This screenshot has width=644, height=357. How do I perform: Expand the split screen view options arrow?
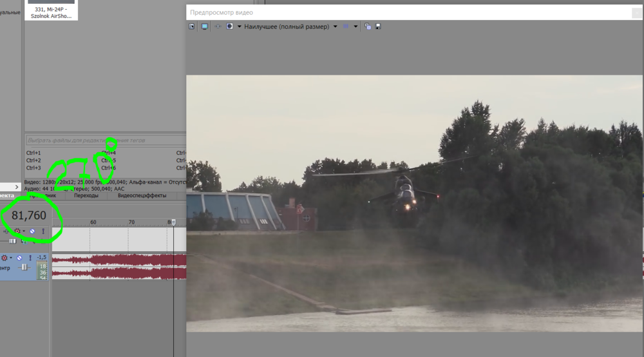[240, 26]
